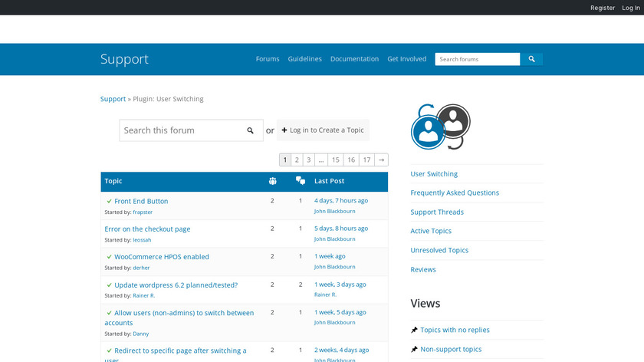
Task: Go to next page arrow in pagination
Action: [381, 160]
